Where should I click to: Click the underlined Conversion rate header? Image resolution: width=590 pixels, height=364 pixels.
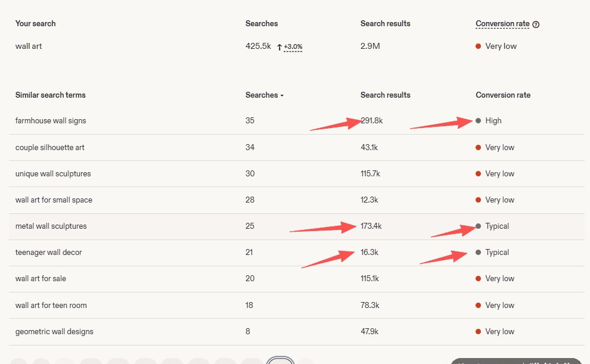[503, 24]
